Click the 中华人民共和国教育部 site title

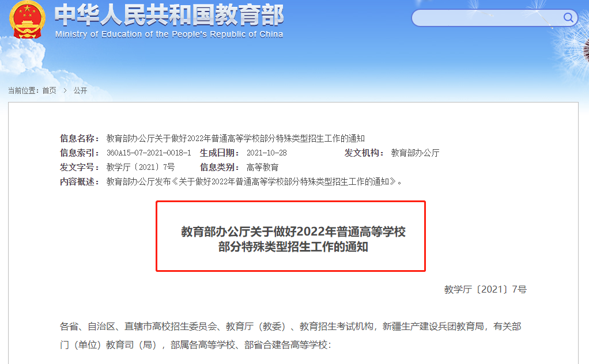[169, 15]
